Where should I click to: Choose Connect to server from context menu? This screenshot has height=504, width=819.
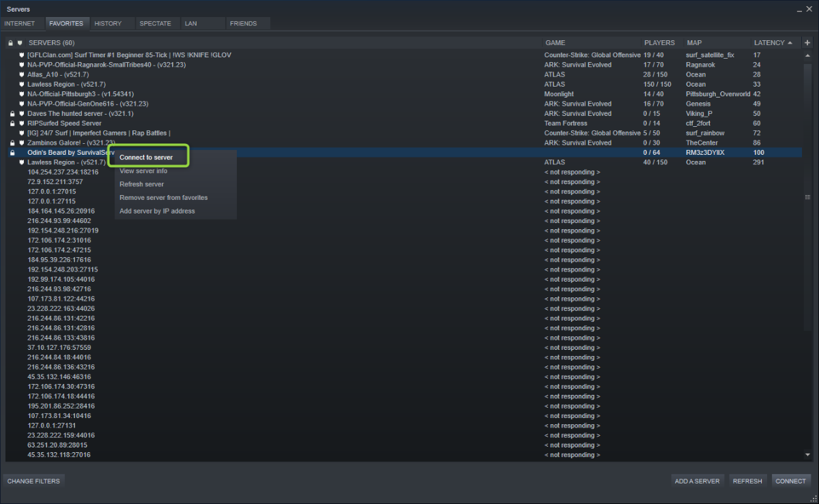click(x=146, y=158)
